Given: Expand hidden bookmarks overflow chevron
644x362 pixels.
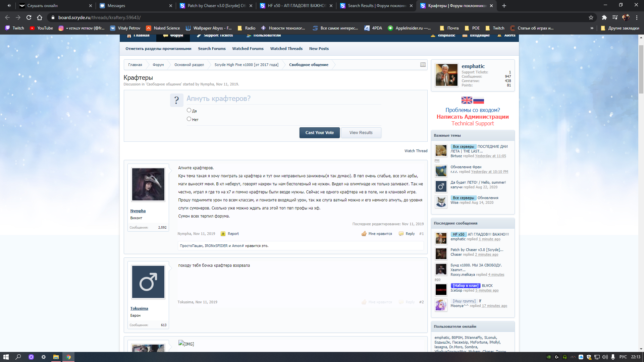Looking at the screenshot, I should 592,28.
